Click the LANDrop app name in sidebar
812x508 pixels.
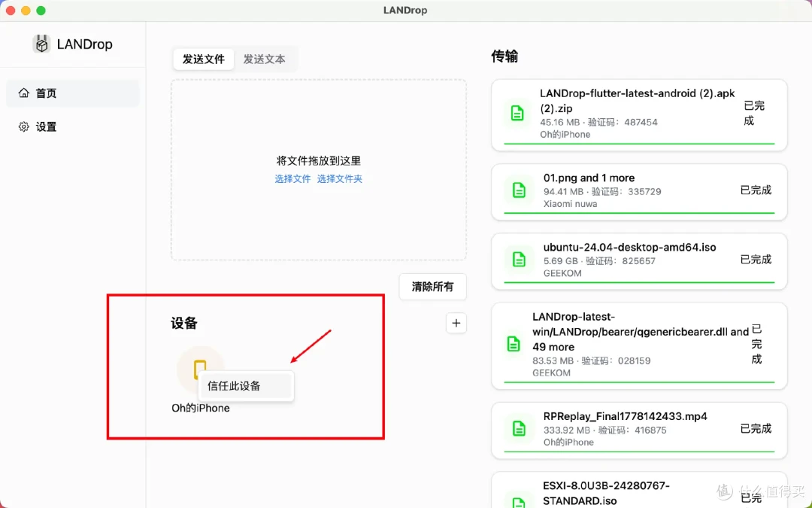click(84, 44)
